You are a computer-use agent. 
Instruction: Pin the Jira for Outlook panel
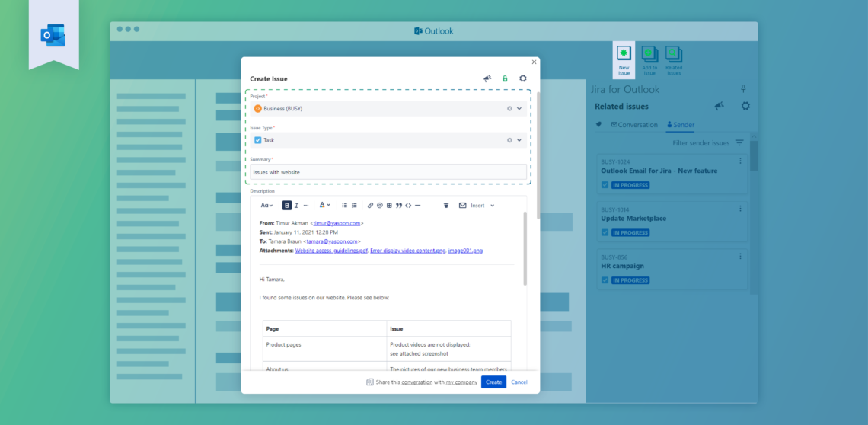tap(743, 88)
